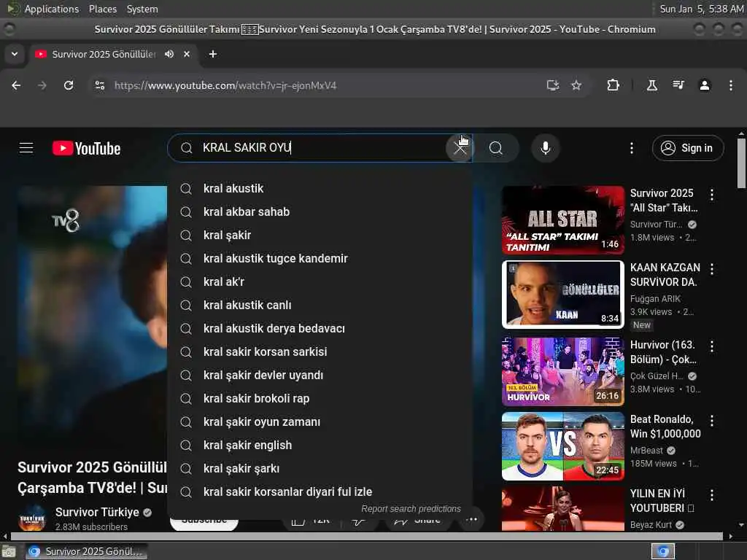The height and width of the screenshot is (560, 747).
Task: Open the YILIN EN İYİ YOUTUBERI thumbnail
Action: point(562,508)
